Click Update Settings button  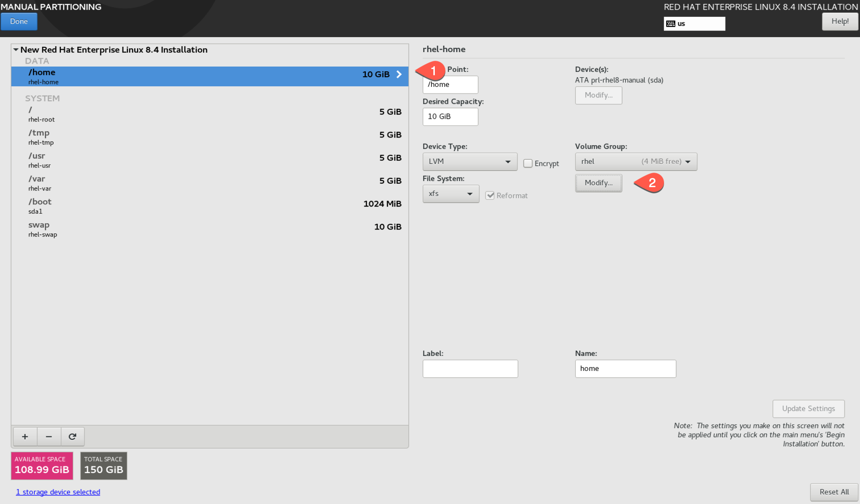[x=808, y=409]
